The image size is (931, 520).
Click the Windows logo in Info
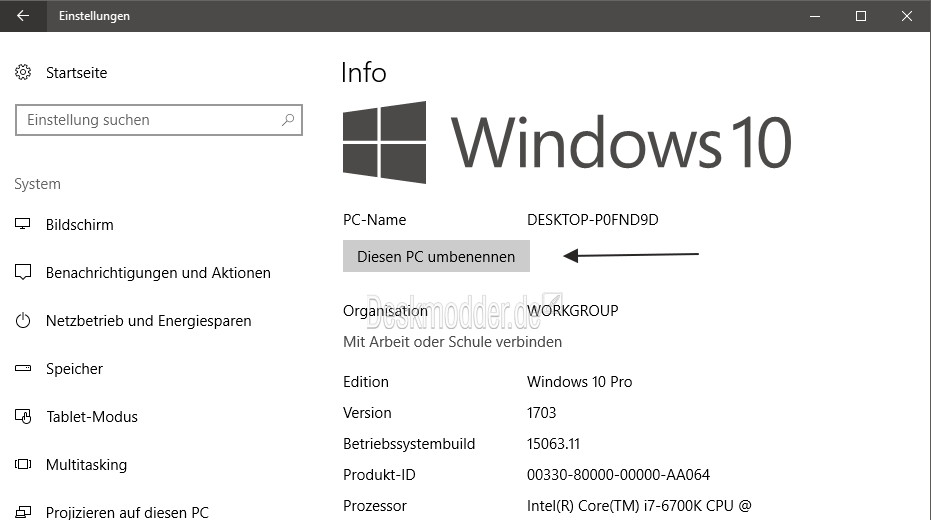[384, 142]
